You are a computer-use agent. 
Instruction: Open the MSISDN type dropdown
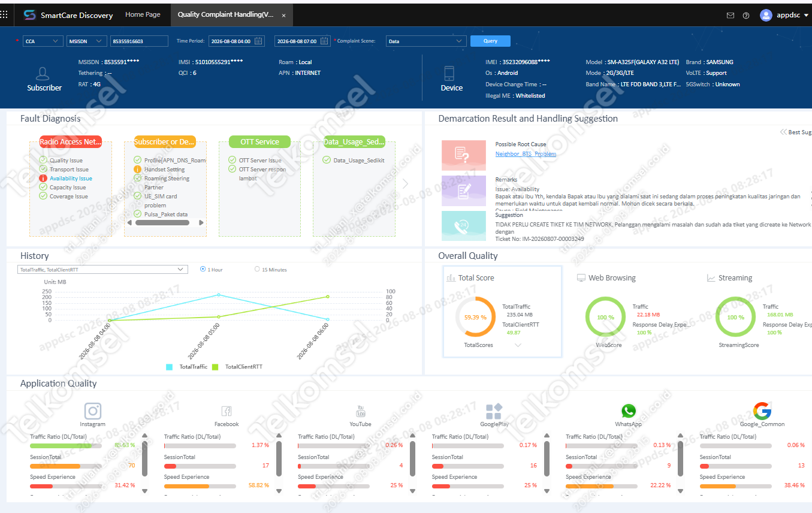point(86,41)
